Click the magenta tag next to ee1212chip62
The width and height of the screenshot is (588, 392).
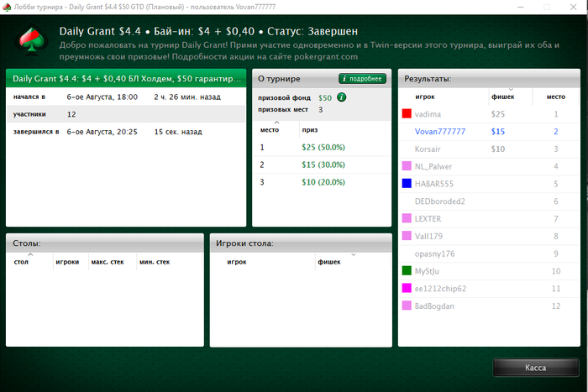point(407,288)
